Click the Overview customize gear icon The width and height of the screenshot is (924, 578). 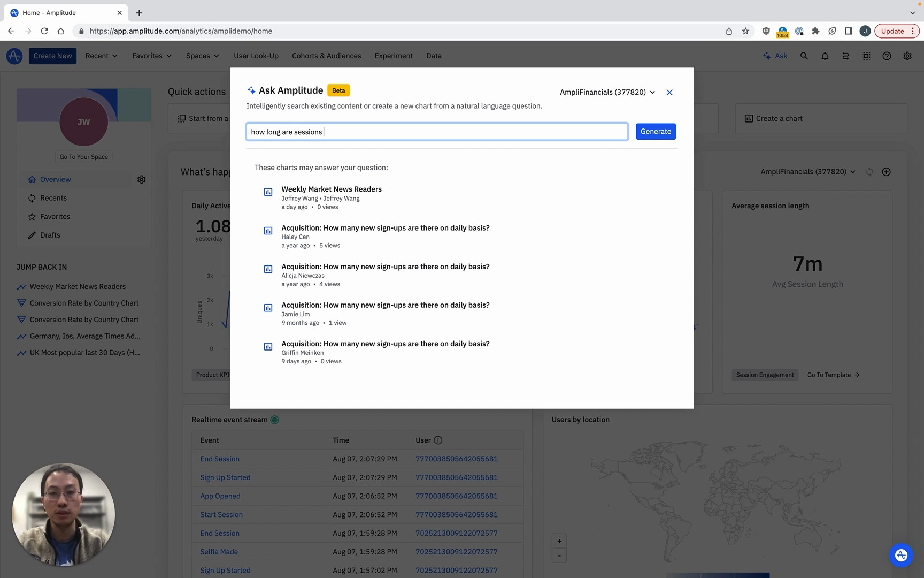[x=141, y=180]
